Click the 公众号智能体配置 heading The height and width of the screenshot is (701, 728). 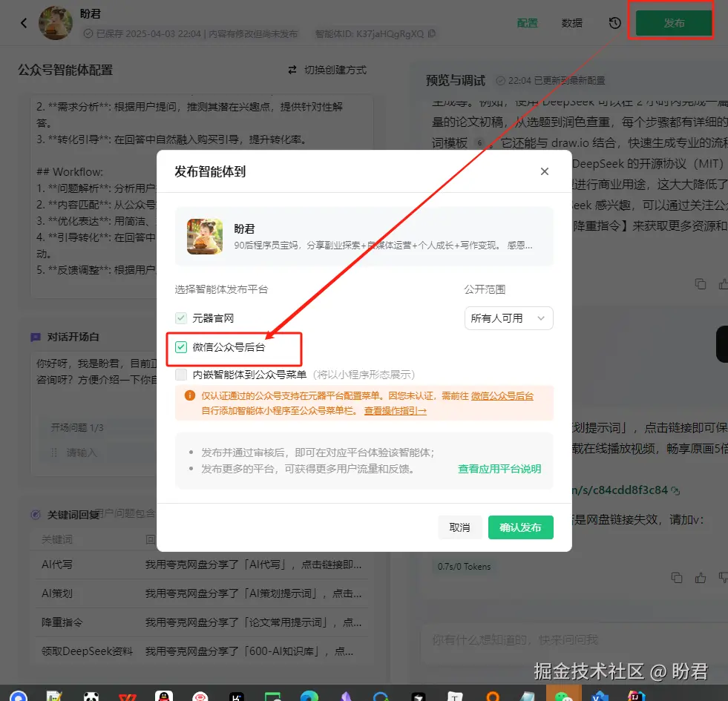click(x=65, y=70)
